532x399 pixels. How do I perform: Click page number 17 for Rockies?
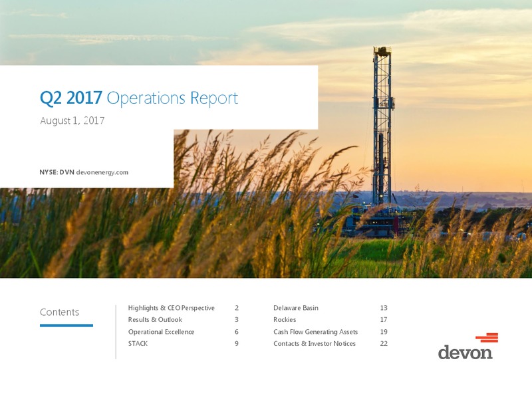[x=384, y=320]
